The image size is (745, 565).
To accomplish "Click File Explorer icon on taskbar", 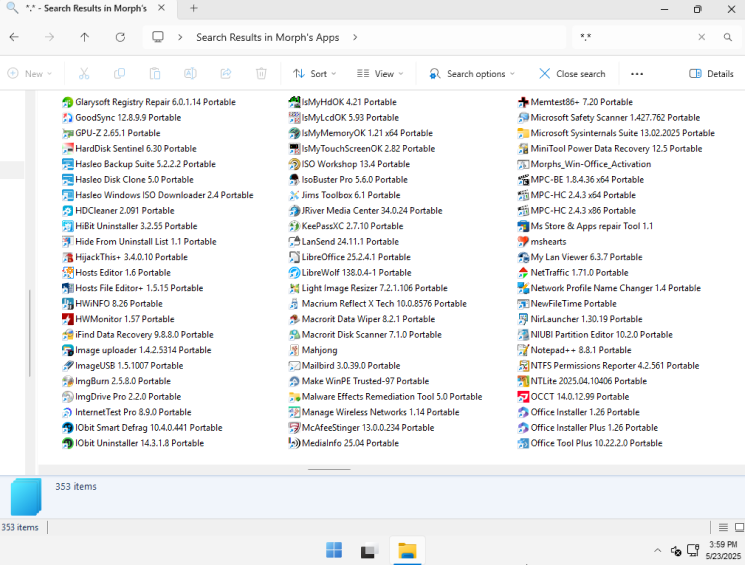I will tap(407, 550).
